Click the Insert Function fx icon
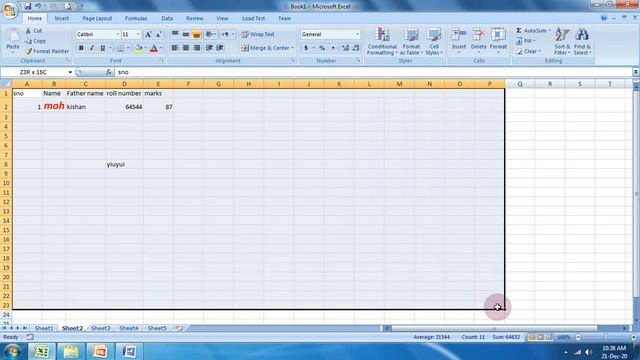640x360 pixels. click(109, 72)
